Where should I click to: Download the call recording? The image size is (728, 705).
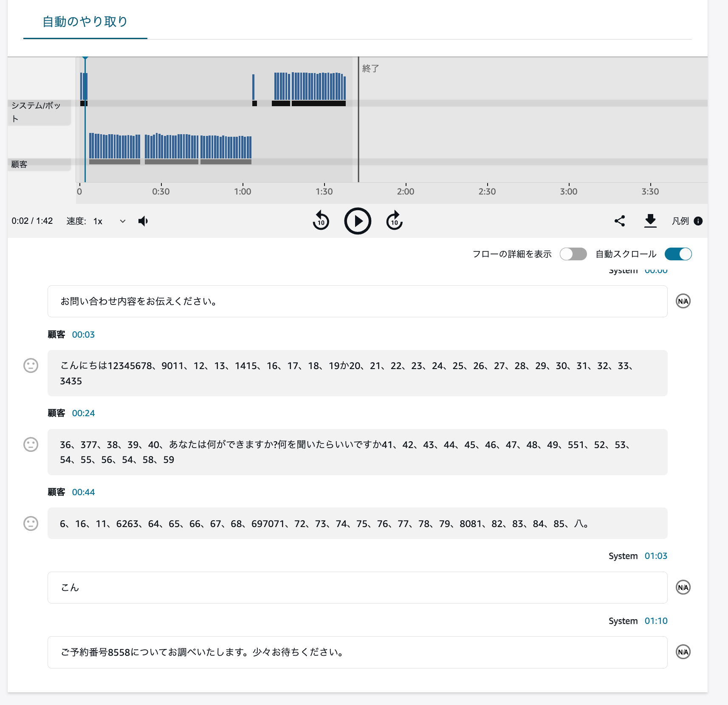(x=650, y=221)
